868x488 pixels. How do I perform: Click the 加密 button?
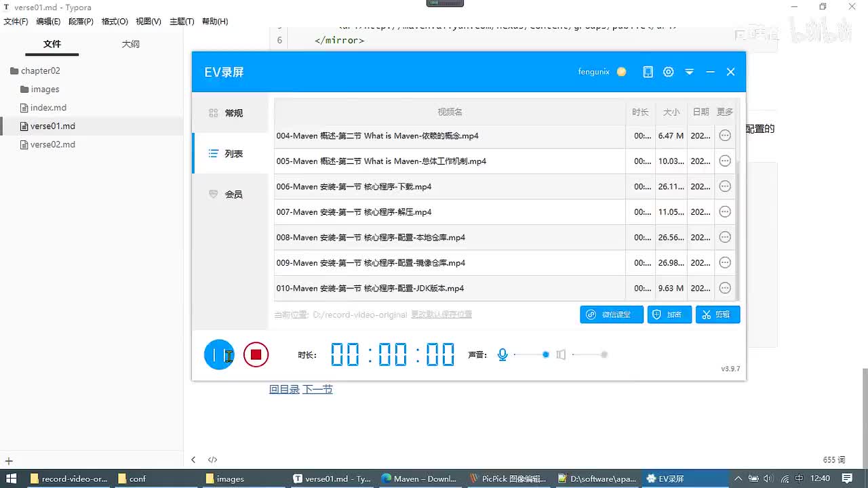tap(669, 314)
